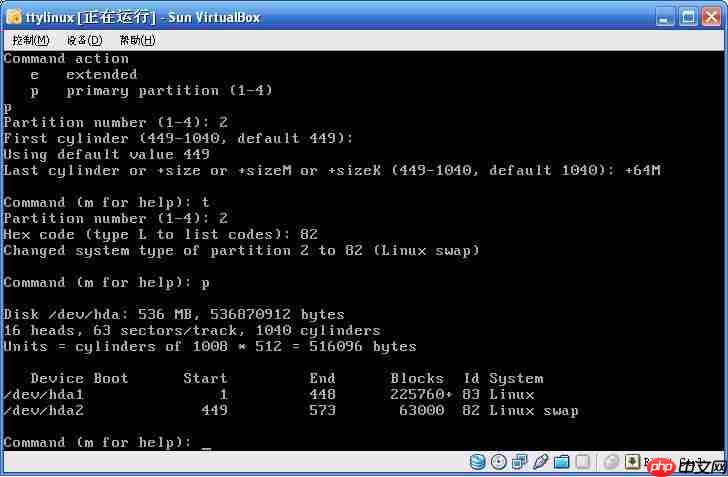728x477 pixels.
Task: Click the USB devices status icon
Action: (x=540, y=462)
